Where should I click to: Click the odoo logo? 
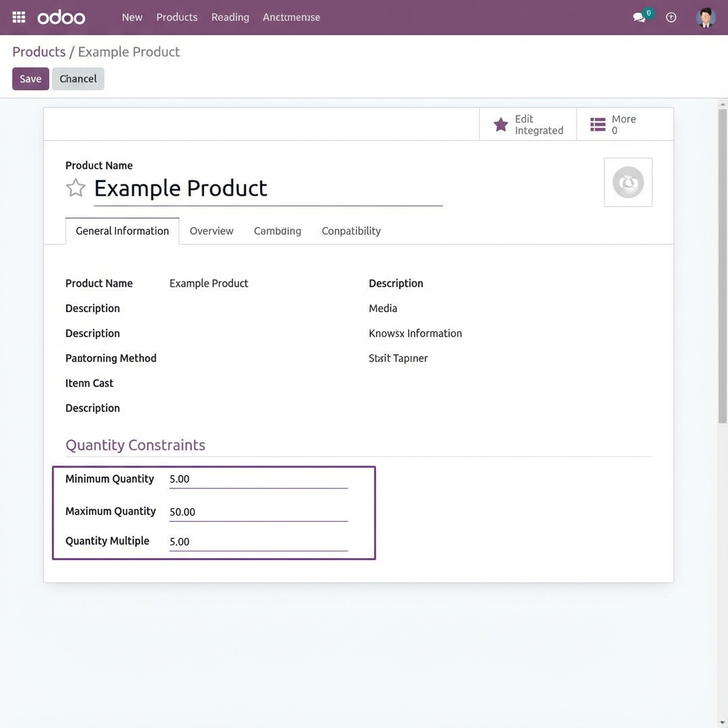coord(60,17)
